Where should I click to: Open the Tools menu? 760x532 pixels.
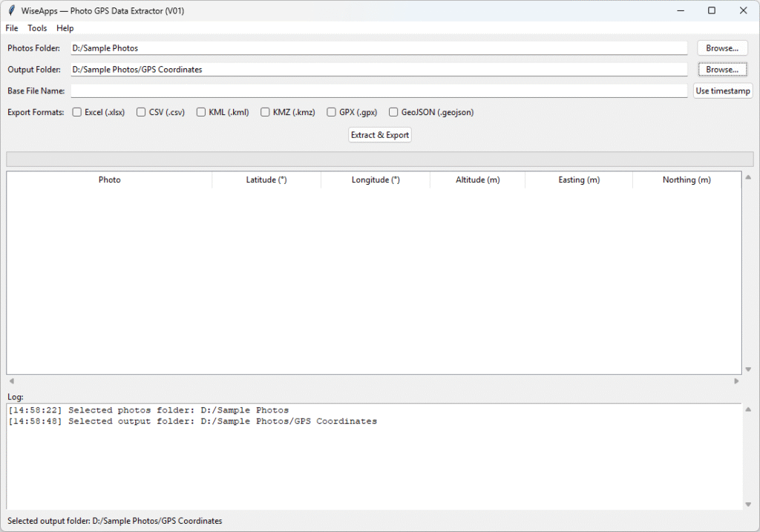[x=37, y=28]
